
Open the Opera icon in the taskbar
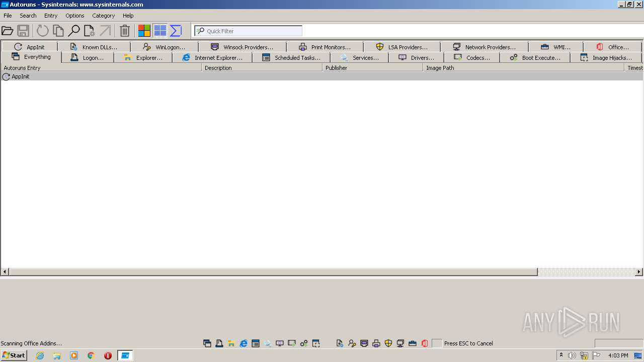108,355
